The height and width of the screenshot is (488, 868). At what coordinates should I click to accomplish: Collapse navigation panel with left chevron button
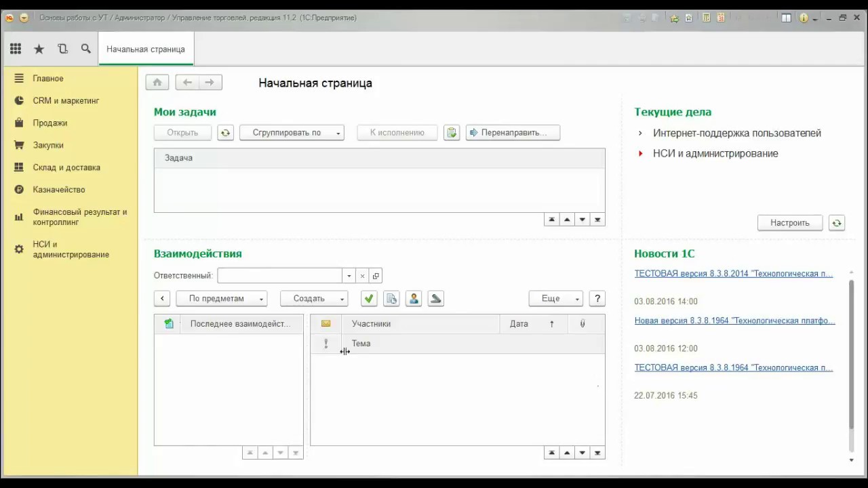pyautogui.click(x=162, y=298)
